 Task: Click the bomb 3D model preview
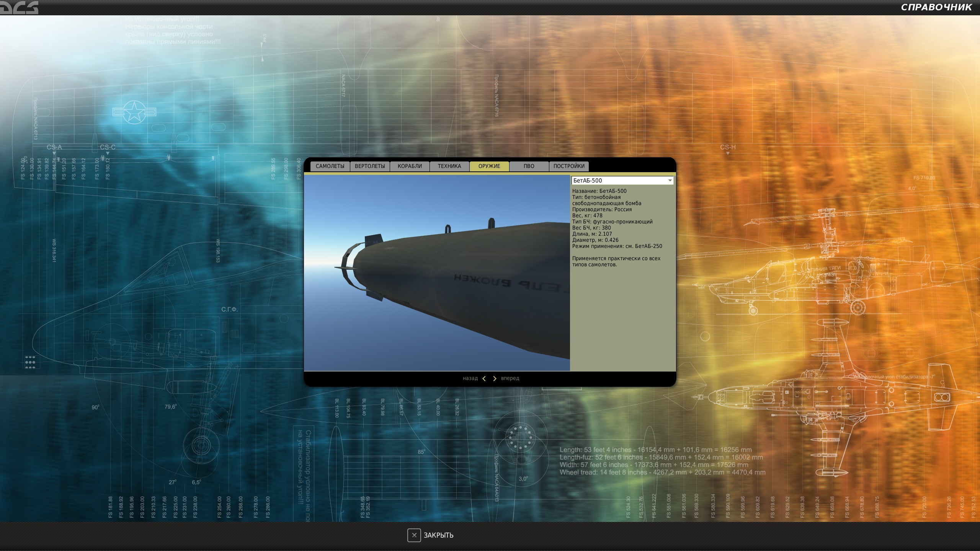click(437, 273)
